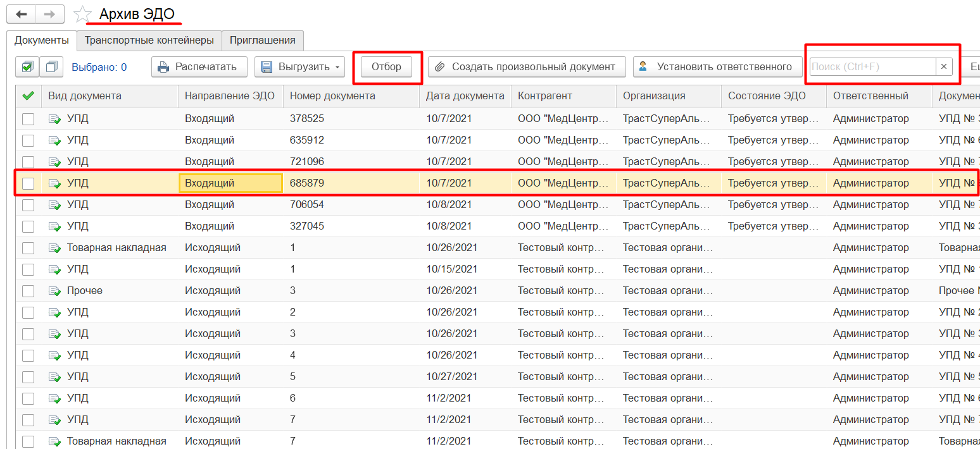The image size is (980, 449).
Task: Tick the checkbox for document 685879
Action: pyautogui.click(x=28, y=183)
